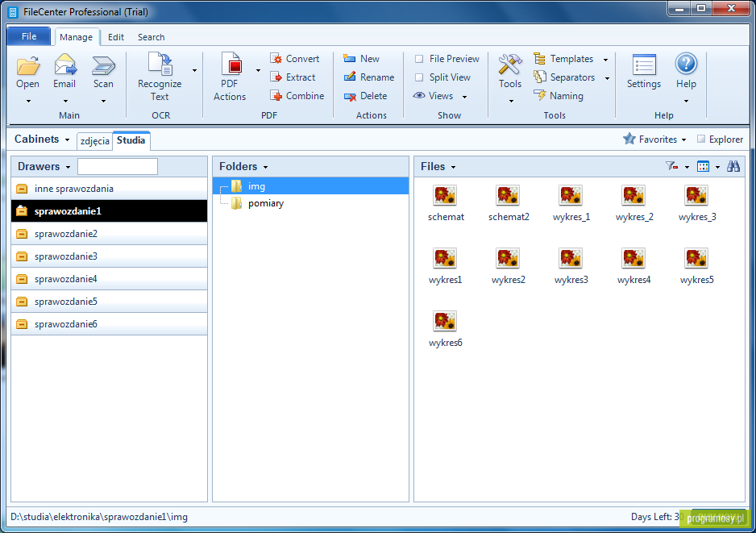This screenshot has height=533, width=756.
Task: Open the File menu tab
Action: (29, 36)
